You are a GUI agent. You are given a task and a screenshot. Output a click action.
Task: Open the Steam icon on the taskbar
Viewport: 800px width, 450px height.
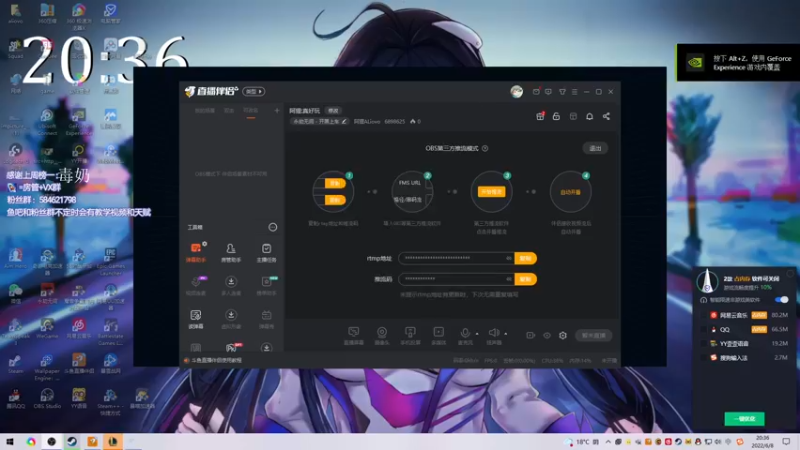72,442
